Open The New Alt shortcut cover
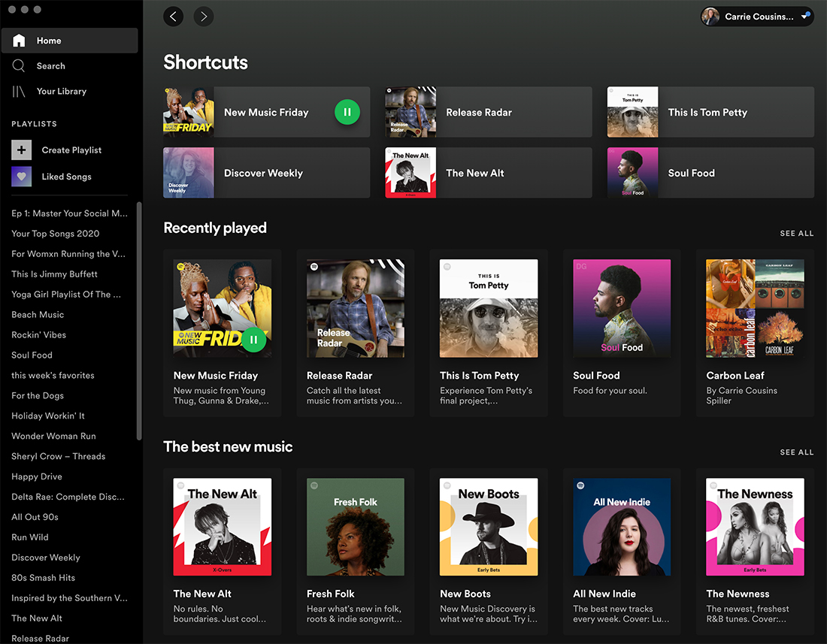Screen dimensions: 827x644 click(x=410, y=173)
